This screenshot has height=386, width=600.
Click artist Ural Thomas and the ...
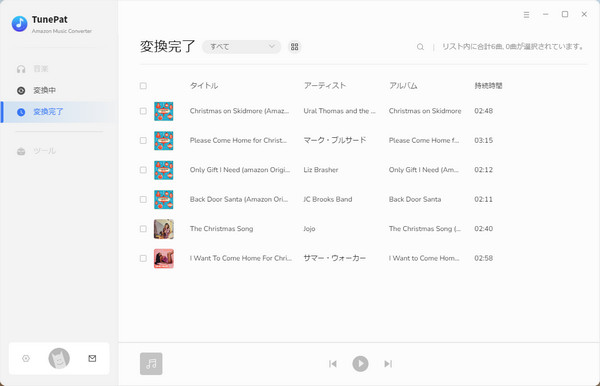339,111
